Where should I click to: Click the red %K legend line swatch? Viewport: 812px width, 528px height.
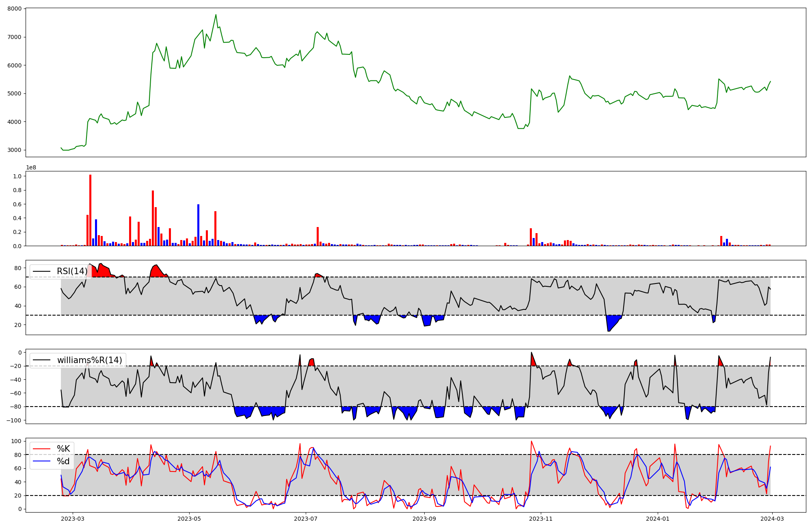(x=41, y=449)
